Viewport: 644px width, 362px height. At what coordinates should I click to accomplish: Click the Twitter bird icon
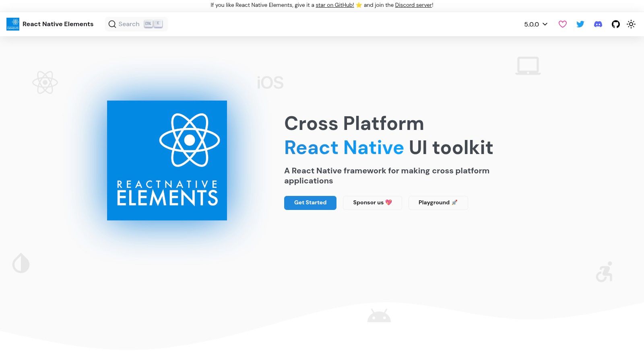580,24
